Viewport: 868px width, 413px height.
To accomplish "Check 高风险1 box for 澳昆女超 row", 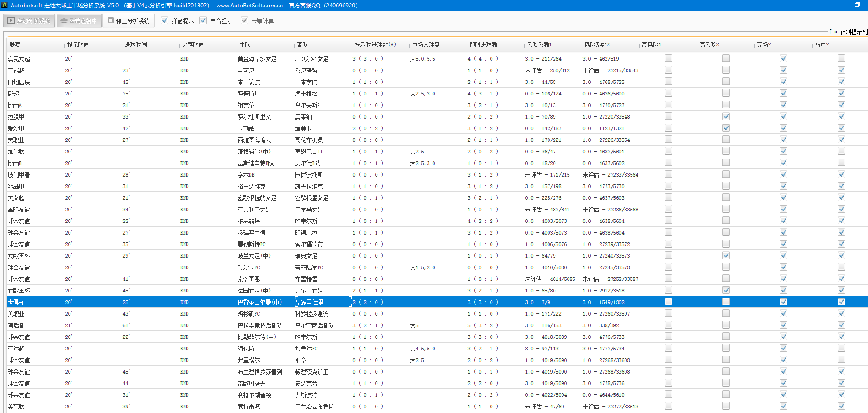I will pyautogui.click(x=669, y=58).
